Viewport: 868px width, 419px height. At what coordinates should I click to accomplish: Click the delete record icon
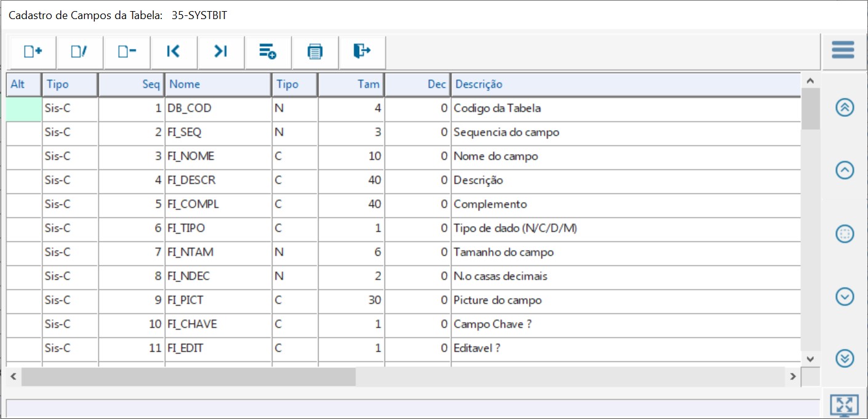coord(127,52)
